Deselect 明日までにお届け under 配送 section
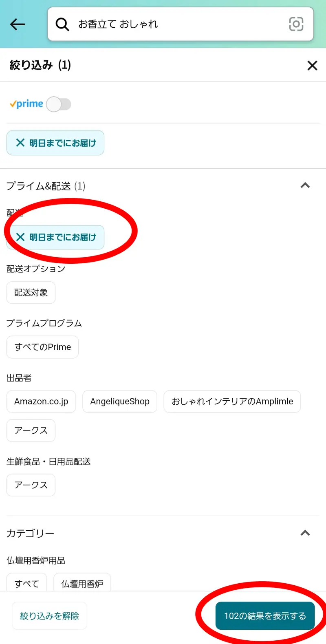326x644 pixels. [x=55, y=237]
